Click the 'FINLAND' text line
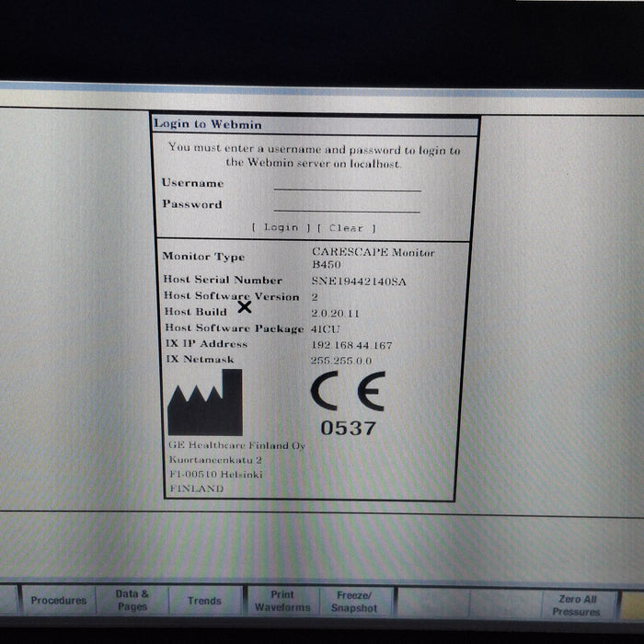Viewport: 644px width, 644px height. click(197, 489)
